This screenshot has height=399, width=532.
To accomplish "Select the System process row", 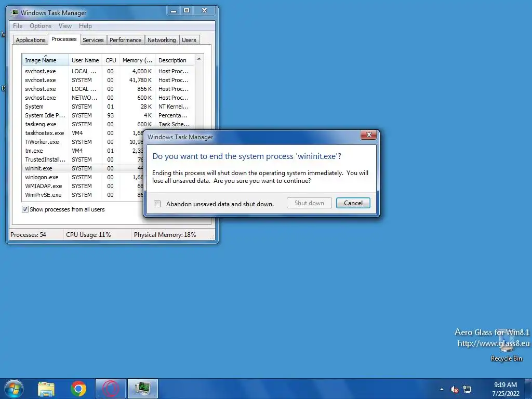I will click(108, 107).
